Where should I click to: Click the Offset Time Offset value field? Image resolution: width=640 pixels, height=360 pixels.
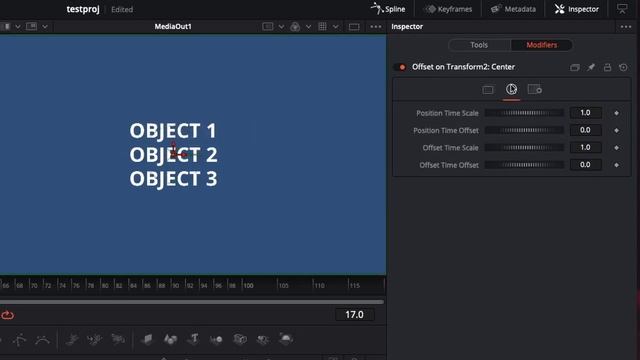point(585,165)
